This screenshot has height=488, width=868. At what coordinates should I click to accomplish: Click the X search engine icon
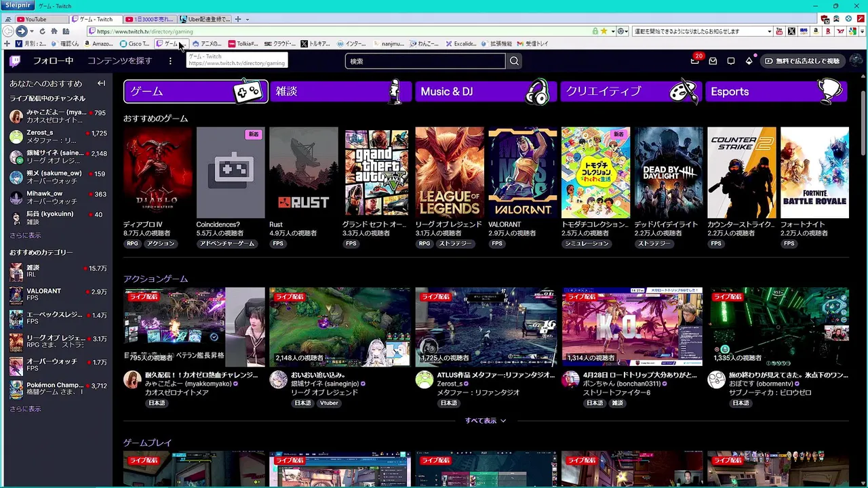[x=791, y=31]
